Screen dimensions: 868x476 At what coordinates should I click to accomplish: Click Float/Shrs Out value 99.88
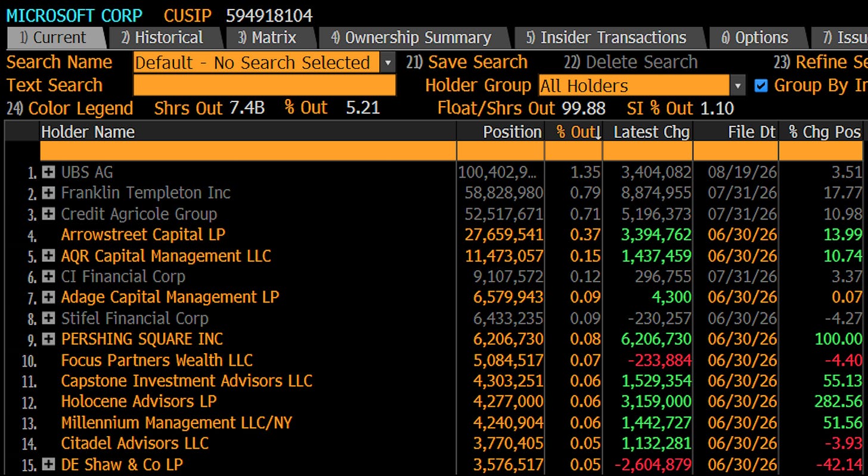click(x=584, y=109)
